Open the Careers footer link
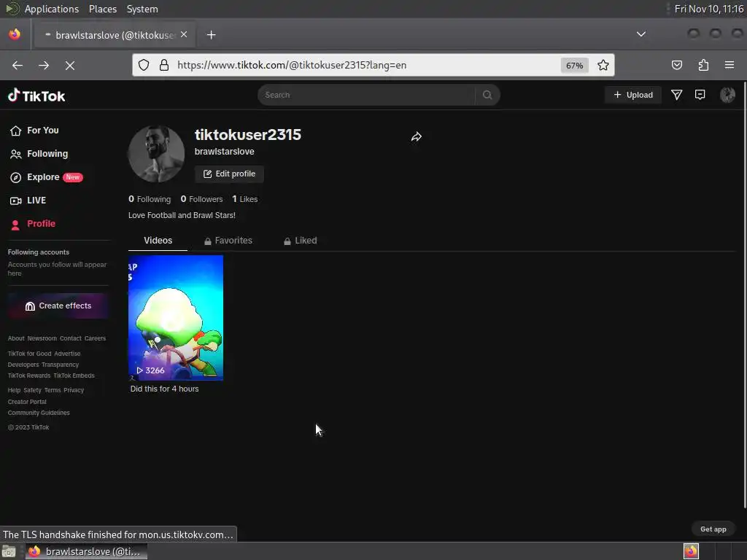This screenshot has width=747, height=560. tap(96, 338)
